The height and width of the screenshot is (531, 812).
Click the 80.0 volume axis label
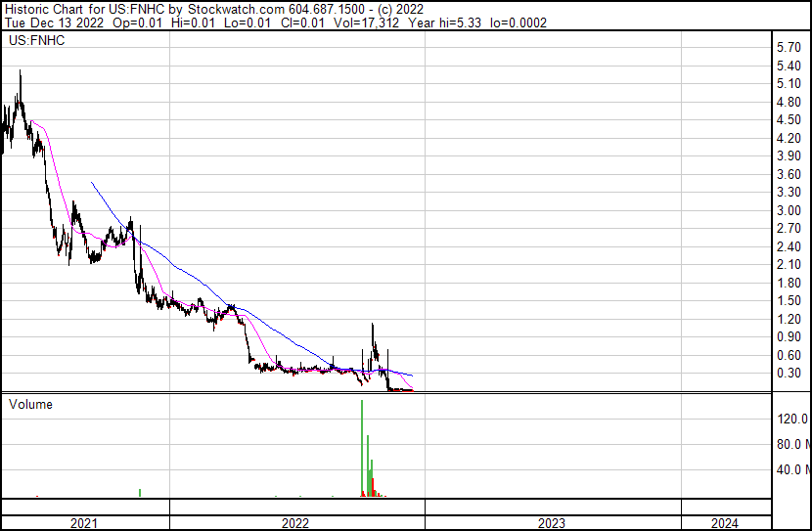(x=793, y=444)
